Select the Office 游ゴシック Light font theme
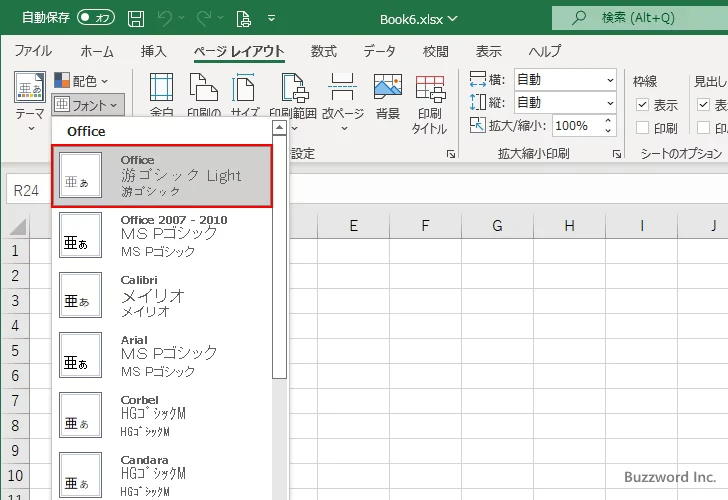The image size is (728, 500). tap(162, 176)
